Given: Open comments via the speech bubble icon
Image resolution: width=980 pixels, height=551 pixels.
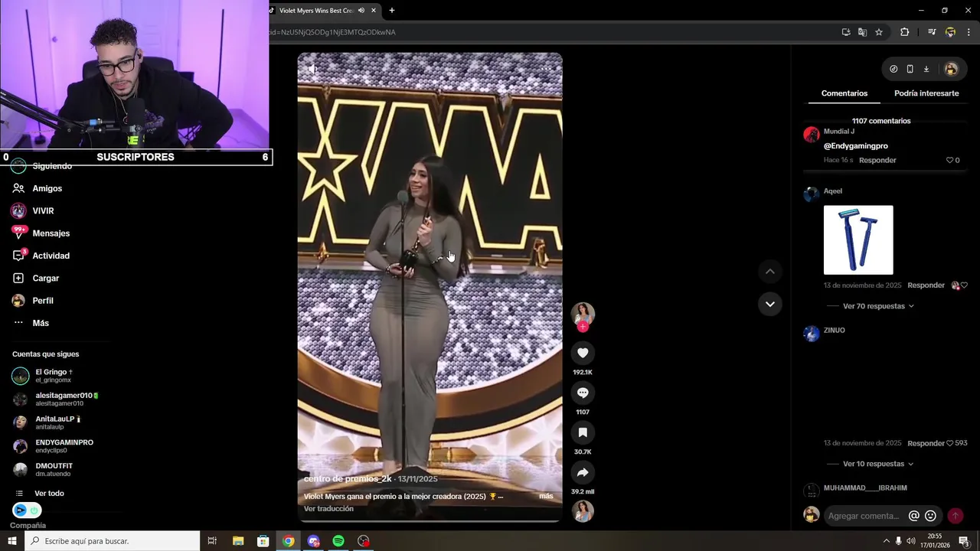Looking at the screenshot, I should [x=583, y=393].
